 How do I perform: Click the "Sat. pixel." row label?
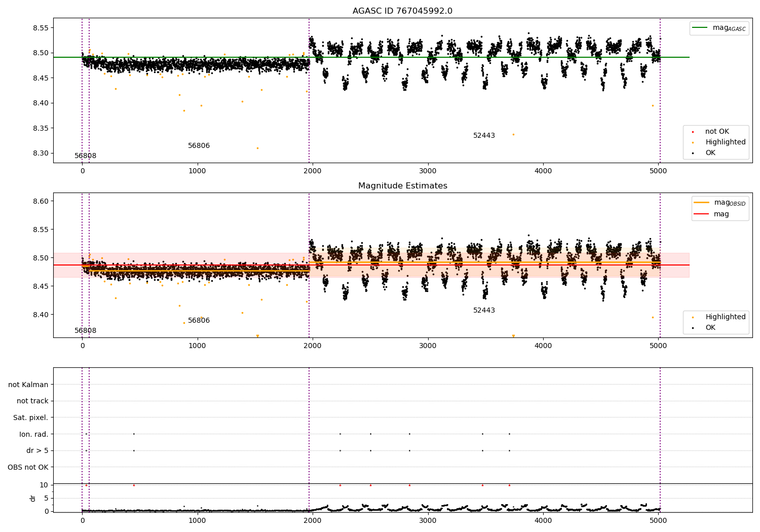(31, 418)
